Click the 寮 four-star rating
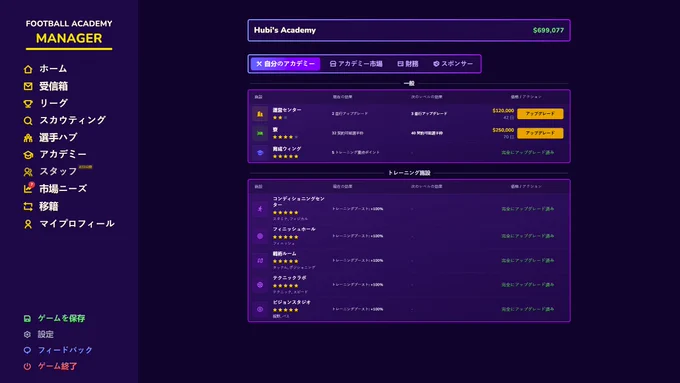Viewport: 680px width, 383px height. tap(285, 137)
